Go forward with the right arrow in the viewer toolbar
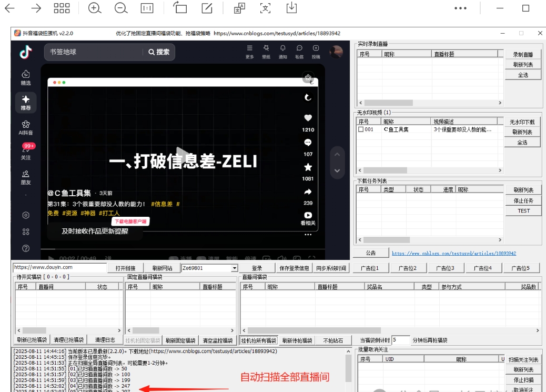 [36, 8]
